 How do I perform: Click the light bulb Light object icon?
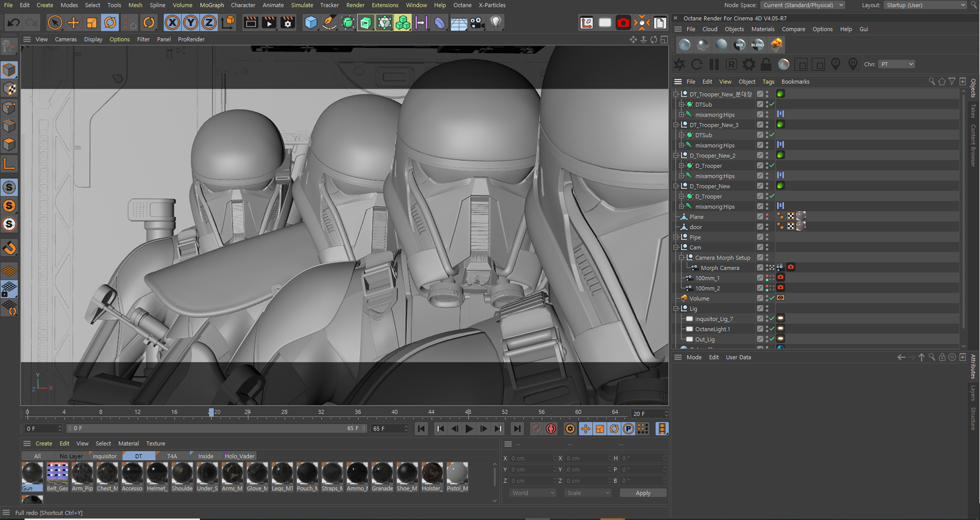[496, 22]
